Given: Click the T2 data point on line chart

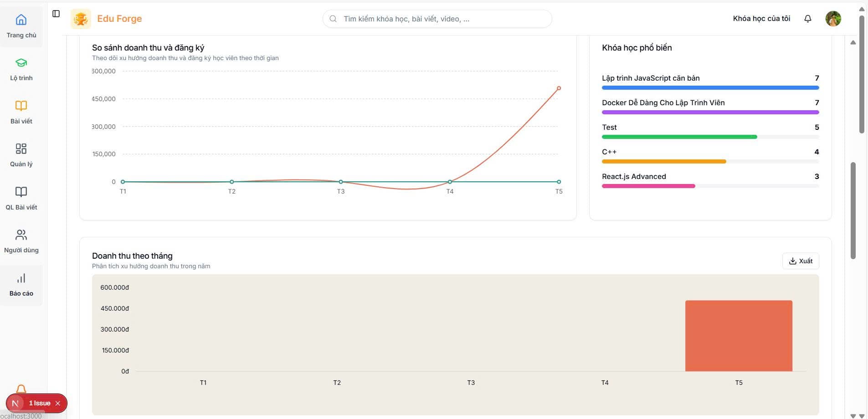Looking at the screenshot, I should pos(232,182).
